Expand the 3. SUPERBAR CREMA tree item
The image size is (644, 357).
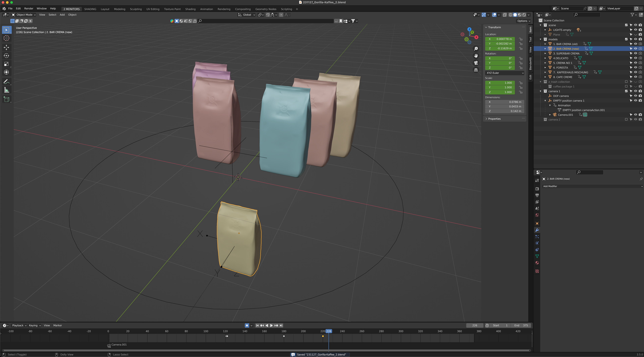(545, 53)
